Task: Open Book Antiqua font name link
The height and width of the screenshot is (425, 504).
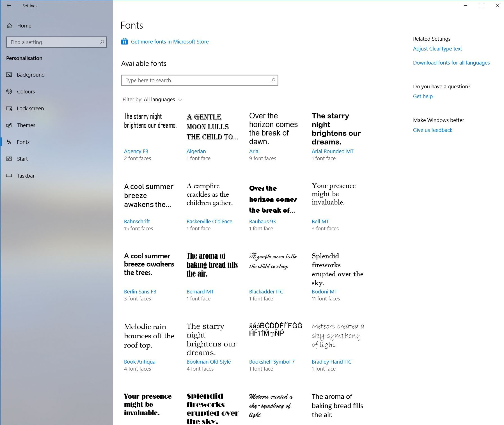Action: click(x=140, y=362)
